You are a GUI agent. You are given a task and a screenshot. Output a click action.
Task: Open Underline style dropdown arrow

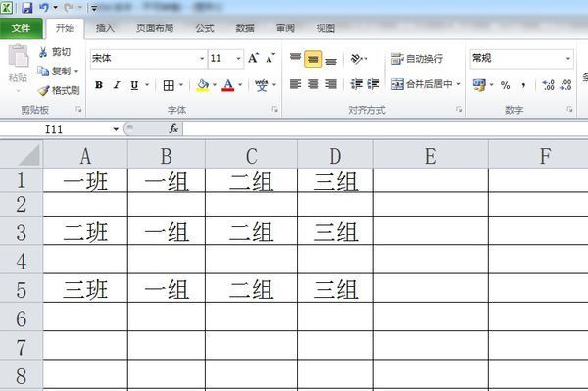[147, 85]
